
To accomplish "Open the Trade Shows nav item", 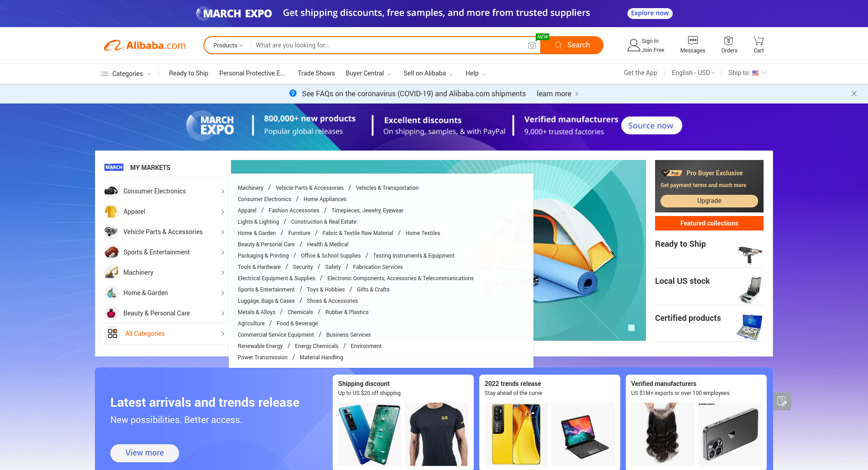I will pos(316,73).
